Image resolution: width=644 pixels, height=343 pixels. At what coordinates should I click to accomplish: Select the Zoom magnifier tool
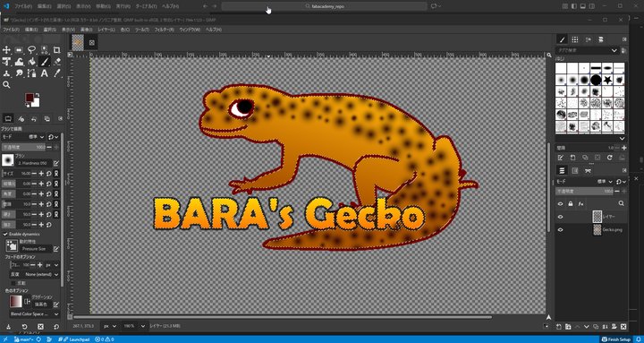click(6, 85)
